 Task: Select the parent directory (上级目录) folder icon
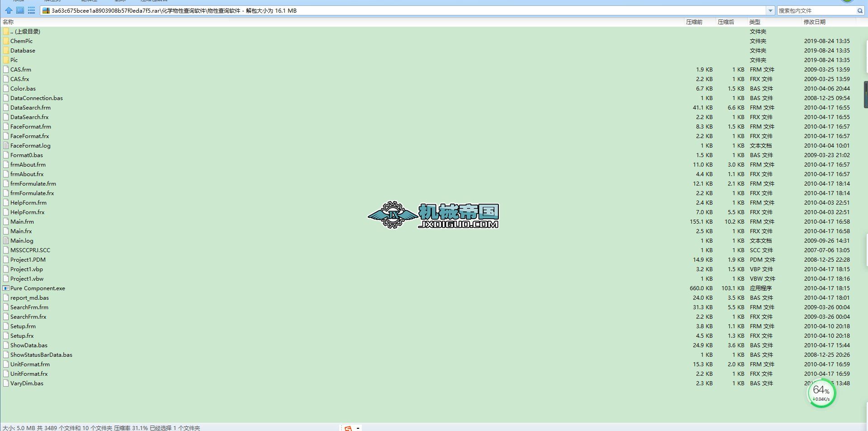click(6, 31)
